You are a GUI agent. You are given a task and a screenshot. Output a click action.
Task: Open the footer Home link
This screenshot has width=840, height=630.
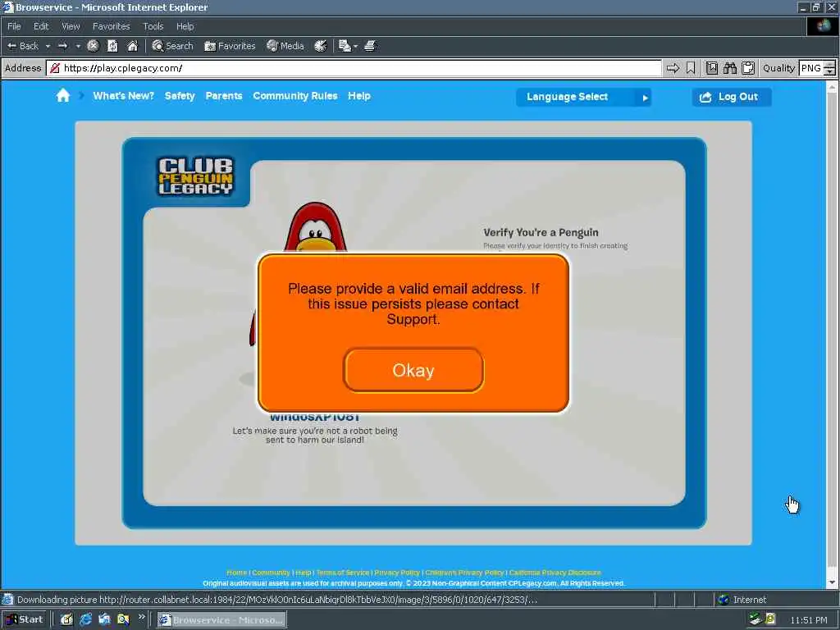pos(236,573)
